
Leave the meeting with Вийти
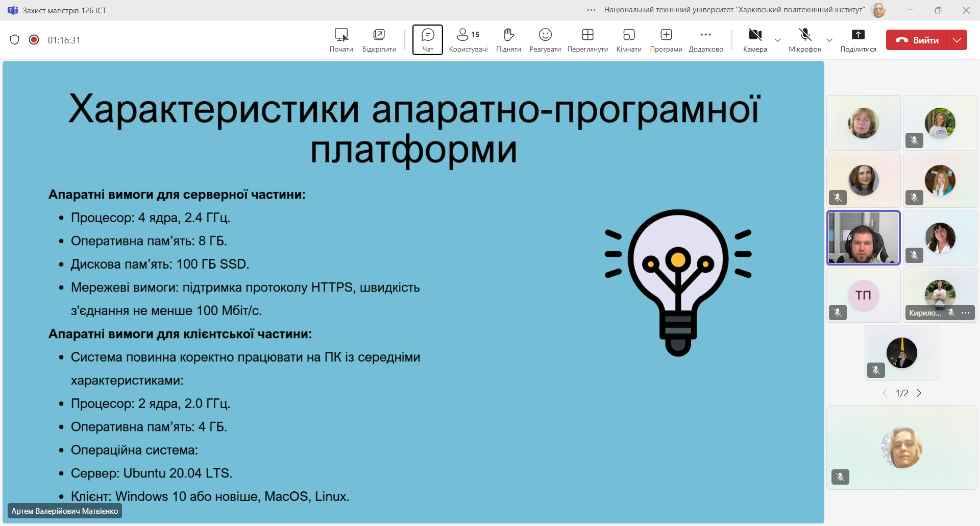(x=917, y=40)
